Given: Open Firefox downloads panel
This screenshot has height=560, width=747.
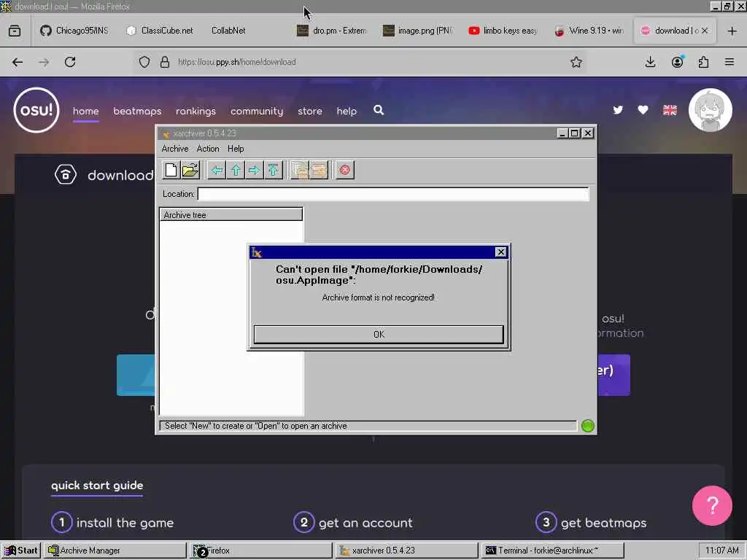Looking at the screenshot, I should (650, 62).
